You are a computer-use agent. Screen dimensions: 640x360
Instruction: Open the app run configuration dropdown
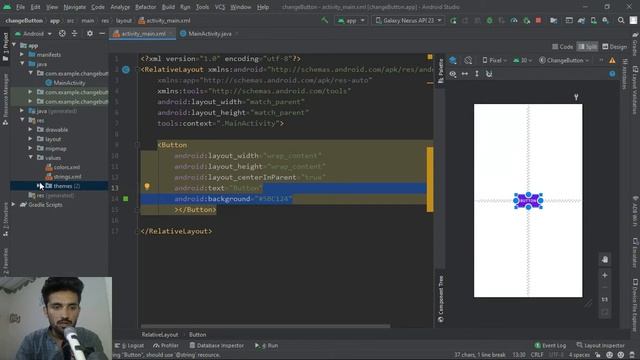click(351, 20)
